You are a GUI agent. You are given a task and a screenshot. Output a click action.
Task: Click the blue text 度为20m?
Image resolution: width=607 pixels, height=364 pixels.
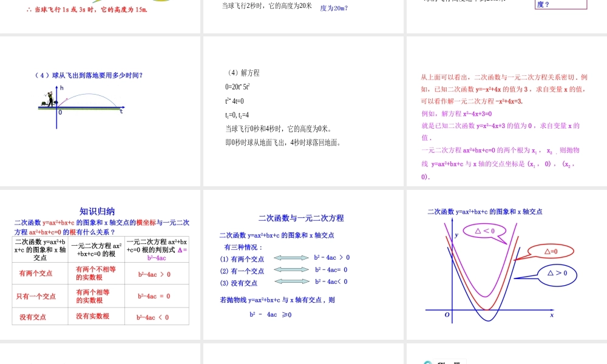(333, 8)
